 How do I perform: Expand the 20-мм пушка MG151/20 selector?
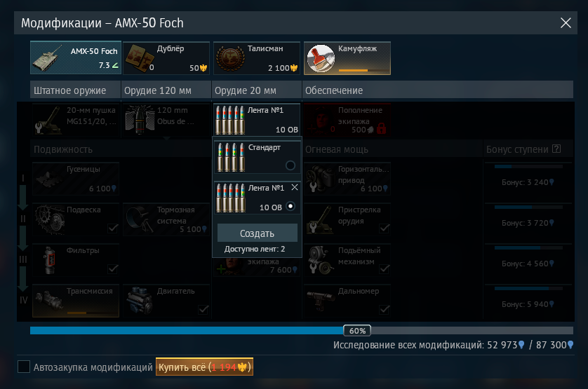tap(76, 120)
